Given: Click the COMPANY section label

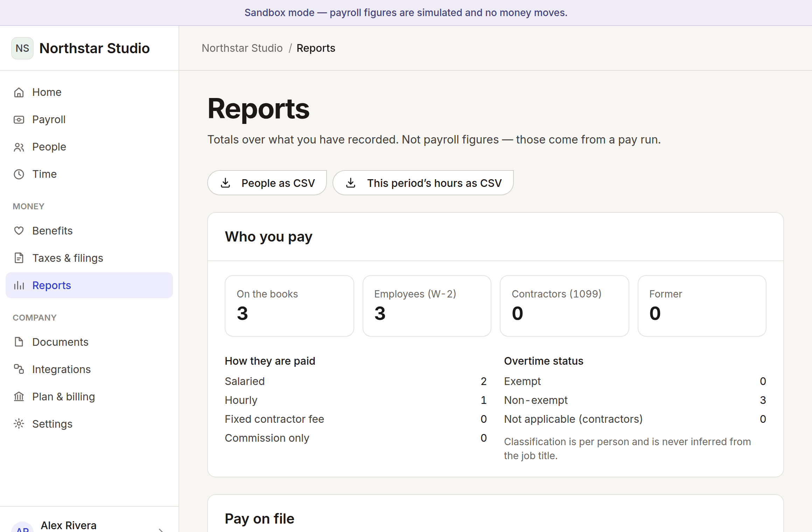Looking at the screenshot, I should [35, 318].
